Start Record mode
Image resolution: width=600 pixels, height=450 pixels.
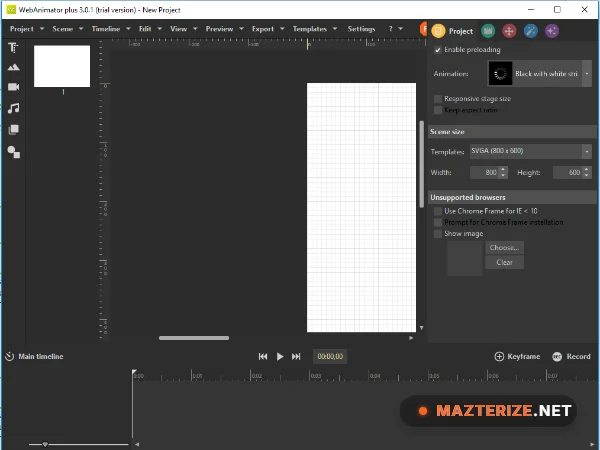click(x=571, y=357)
